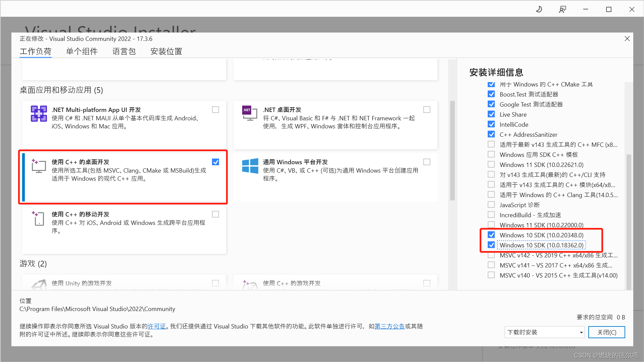This screenshot has width=644, height=362.
Task: Check .NET 桌面开发 workload checkbox
Action: point(427,110)
